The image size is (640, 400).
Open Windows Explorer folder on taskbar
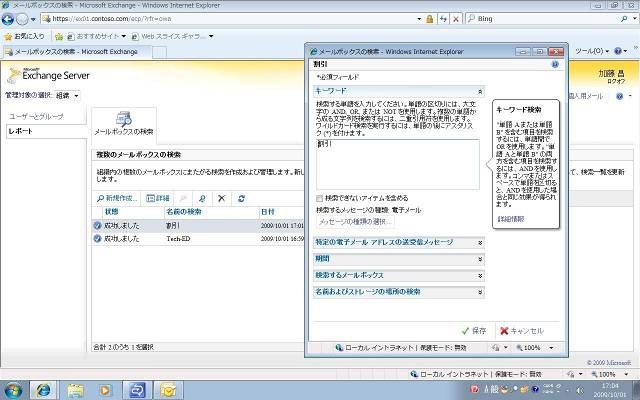pos(75,390)
